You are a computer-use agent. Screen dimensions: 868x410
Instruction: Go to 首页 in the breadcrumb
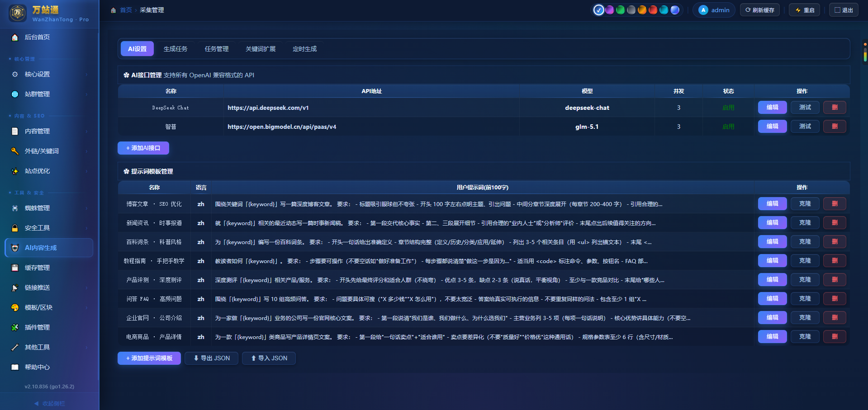(x=126, y=10)
